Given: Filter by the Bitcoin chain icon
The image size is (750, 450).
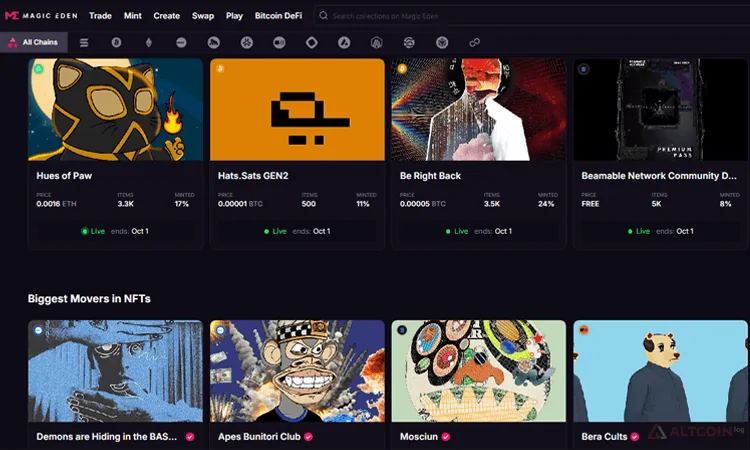Looking at the screenshot, I should (116, 43).
